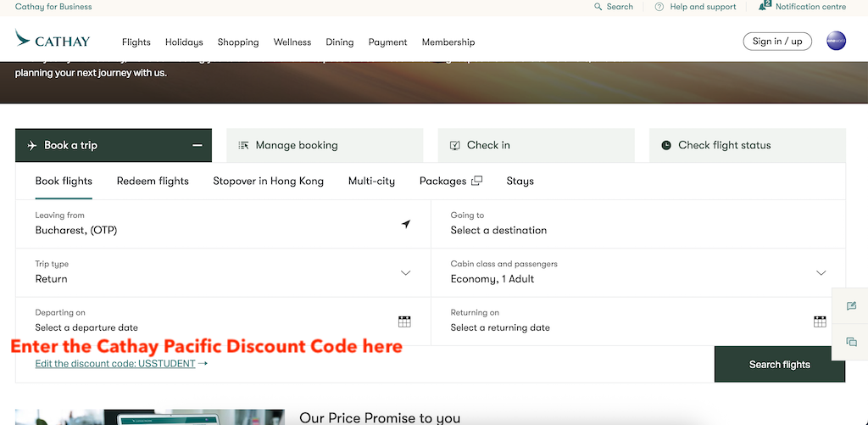Click the Check flight status clock icon
The width and height of the screenshot is (868, 425).
coord(666,145)
